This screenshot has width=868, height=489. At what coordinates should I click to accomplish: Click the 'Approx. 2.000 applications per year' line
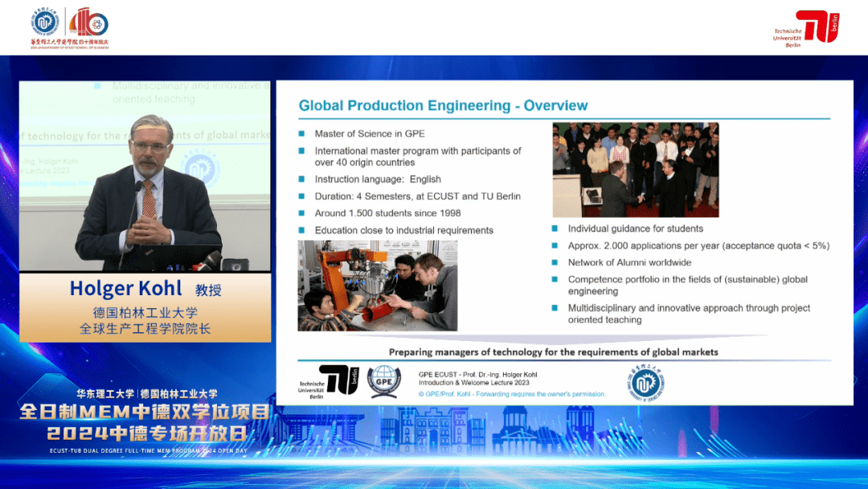(x=698, y=246)
